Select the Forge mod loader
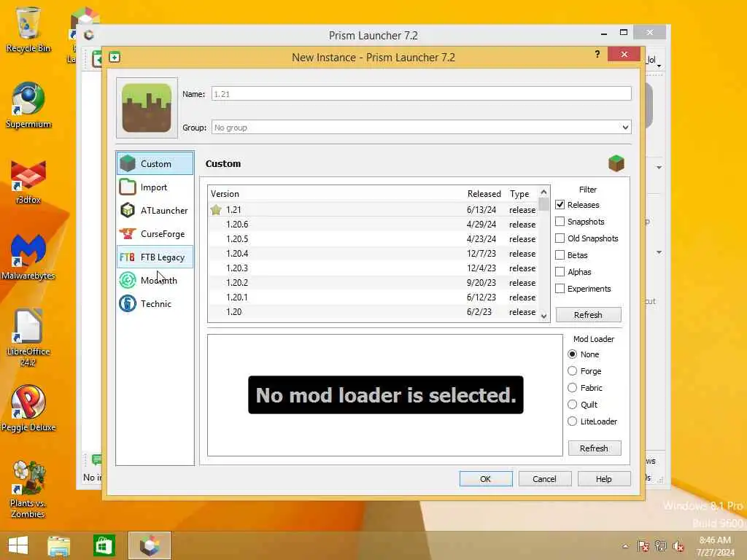Screen dimensions: 747x560 572,371
